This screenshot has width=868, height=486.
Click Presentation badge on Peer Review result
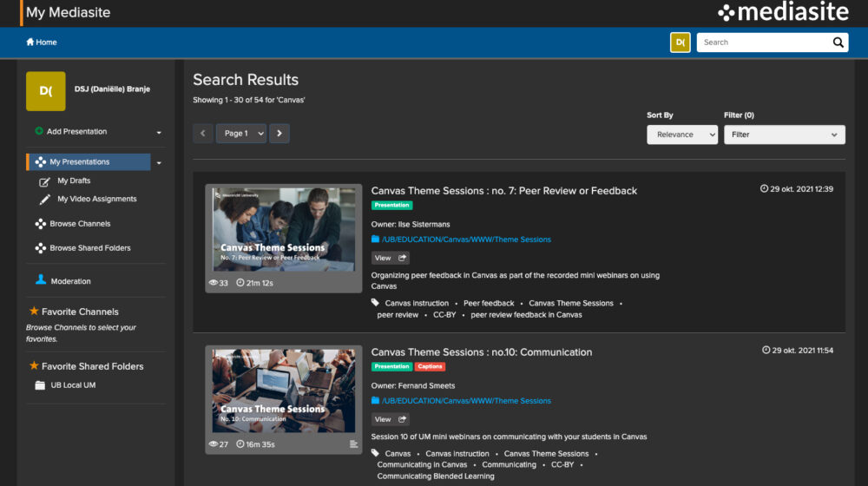[392, 206]
